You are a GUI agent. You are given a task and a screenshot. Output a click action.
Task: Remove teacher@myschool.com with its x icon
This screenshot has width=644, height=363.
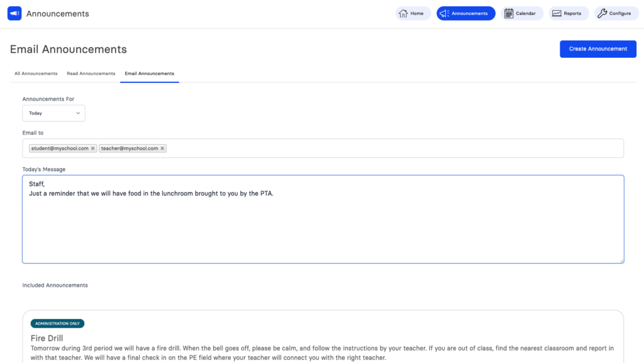click(x=162, y=148)
